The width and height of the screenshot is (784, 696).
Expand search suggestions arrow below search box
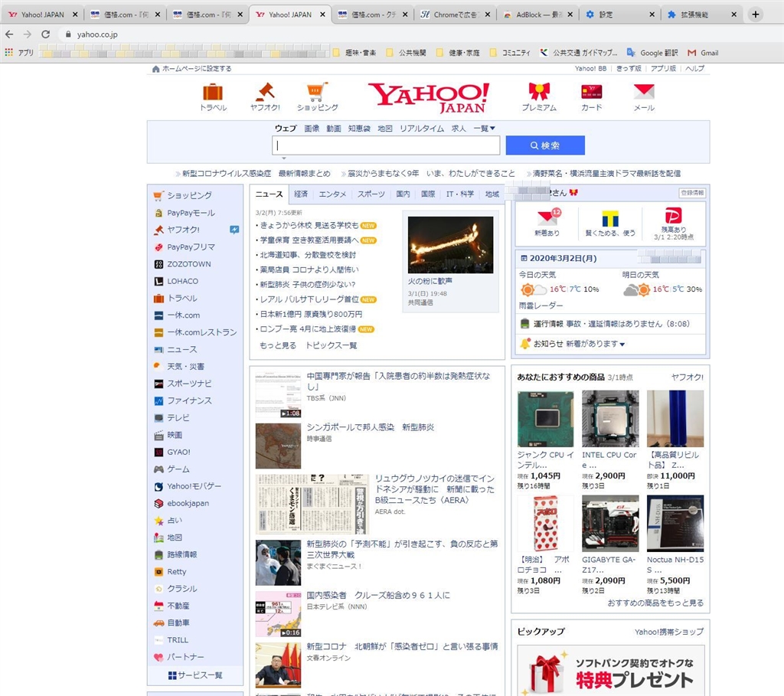[284, 158]
